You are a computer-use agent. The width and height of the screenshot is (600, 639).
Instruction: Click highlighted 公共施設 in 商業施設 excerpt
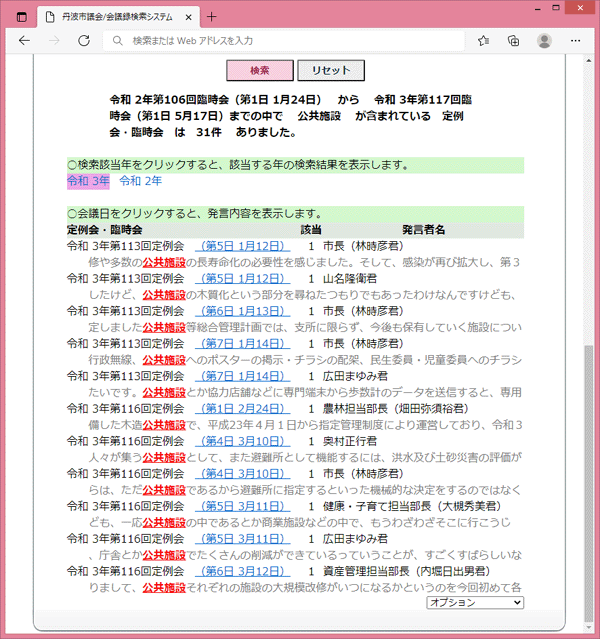164,522
